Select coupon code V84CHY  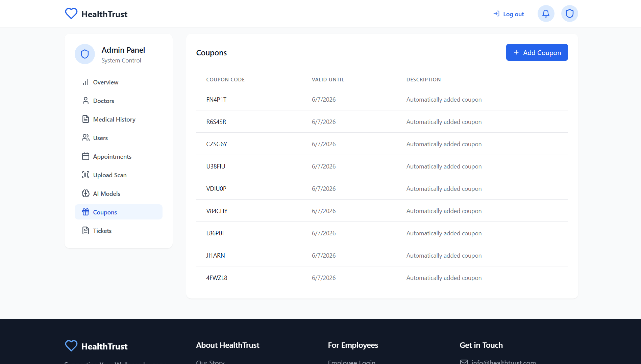point(217,211)
